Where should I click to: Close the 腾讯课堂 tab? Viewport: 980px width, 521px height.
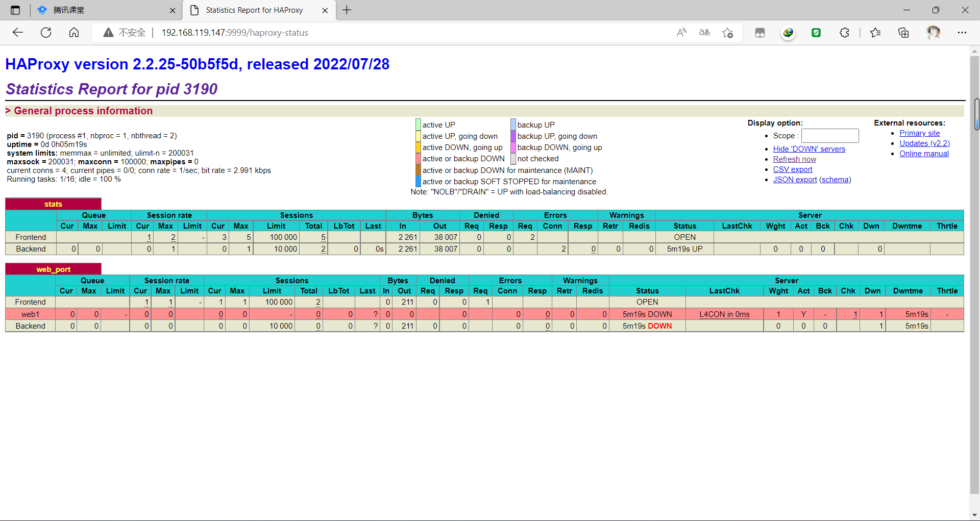click(x=173, y=10)
